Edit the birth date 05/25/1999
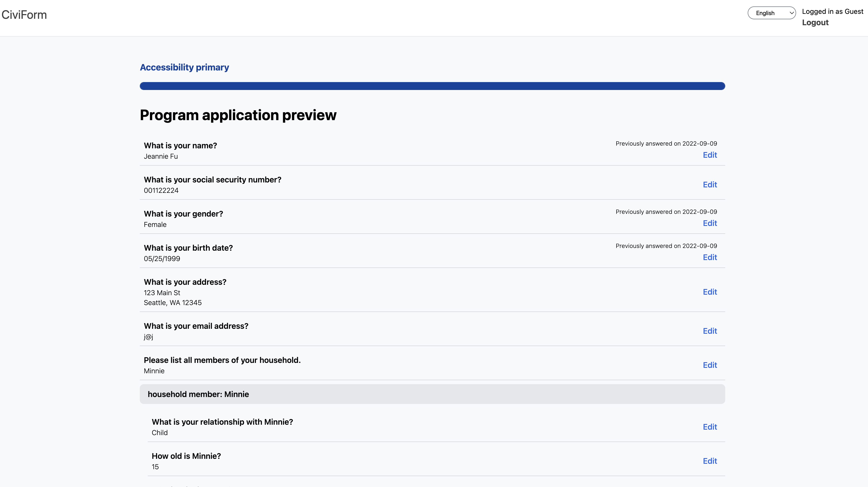 click(x=710, y=257)
